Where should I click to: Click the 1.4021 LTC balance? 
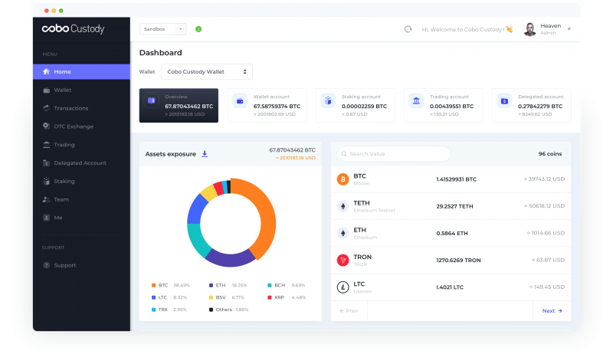(450, 287)
